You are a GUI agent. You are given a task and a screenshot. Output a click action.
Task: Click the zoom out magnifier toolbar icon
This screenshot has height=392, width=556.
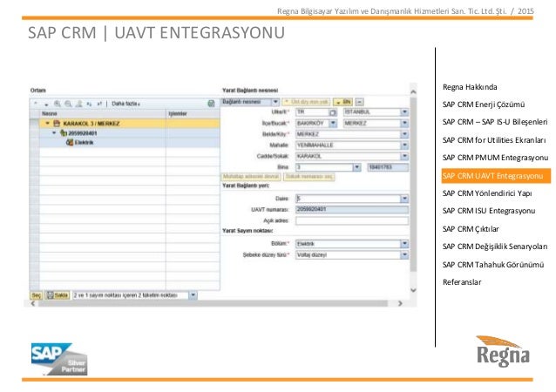pyautogui.click(x=68, y=104)
